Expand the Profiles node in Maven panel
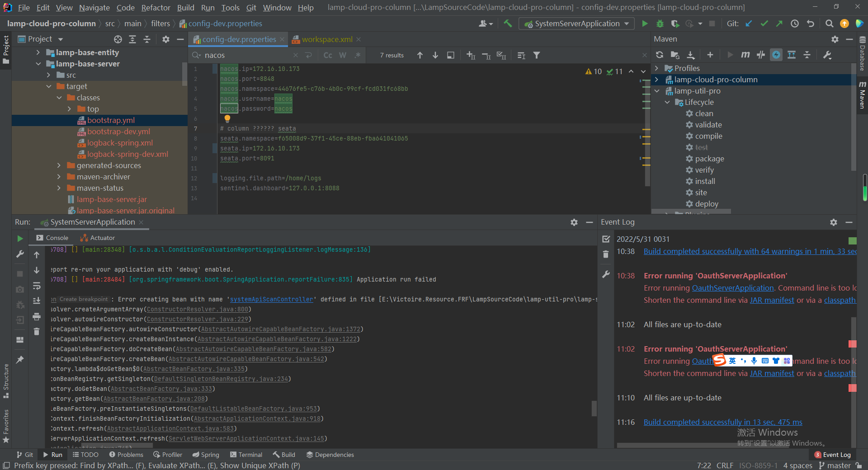 pos(657,68)
